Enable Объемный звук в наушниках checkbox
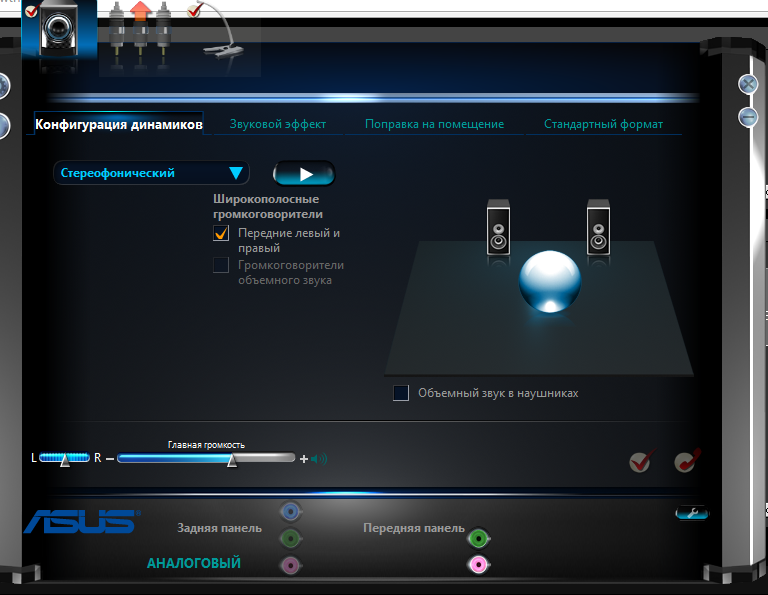This screenshot has height=595, width=768. coord(401,393)
